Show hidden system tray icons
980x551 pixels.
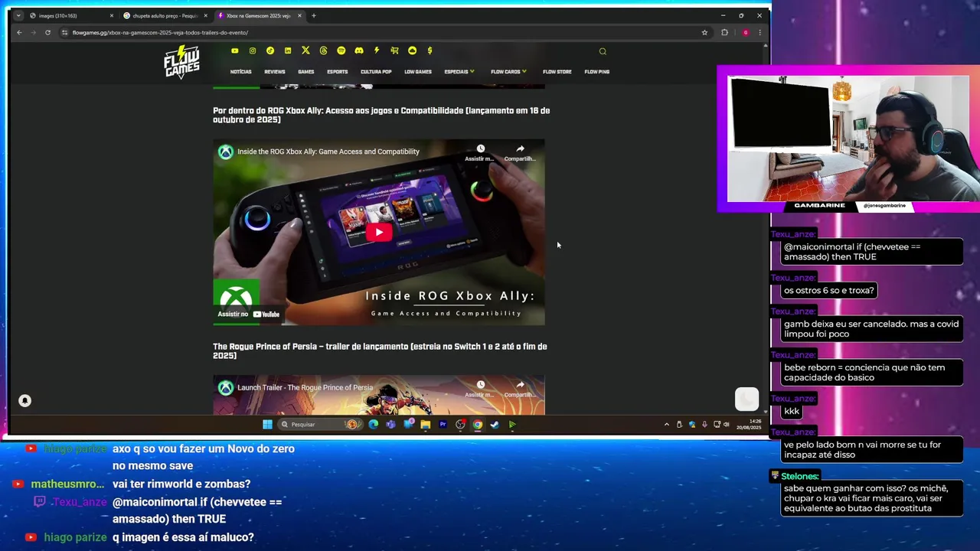[666, 424]
